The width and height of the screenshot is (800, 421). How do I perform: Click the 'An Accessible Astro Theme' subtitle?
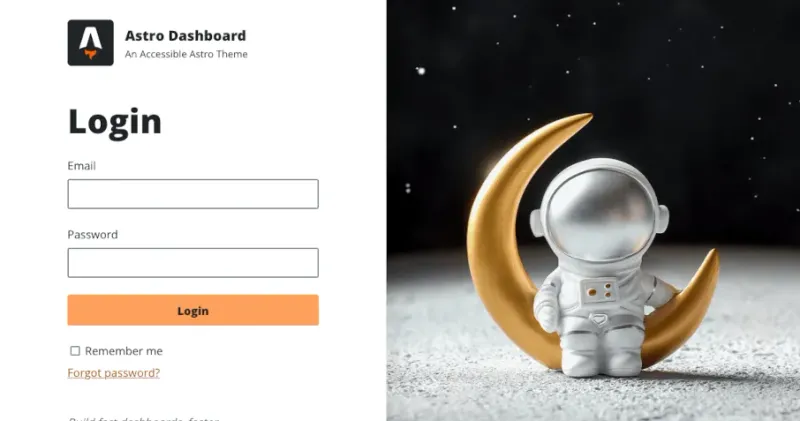pos(186,54)
